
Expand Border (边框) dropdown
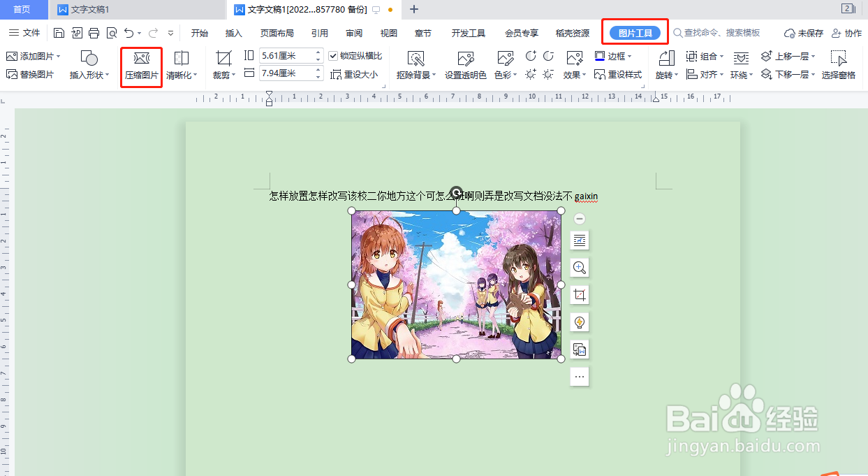click(x=629, y=57)
